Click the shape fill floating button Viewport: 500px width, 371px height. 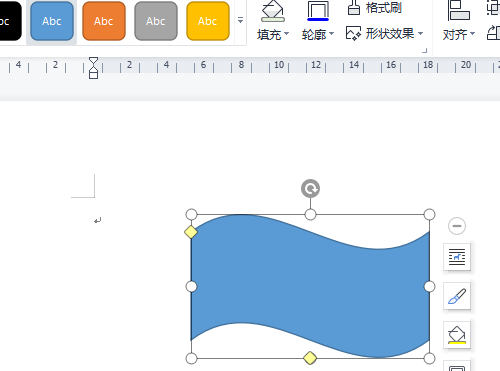pyautogui.click(x=457, y=335)
